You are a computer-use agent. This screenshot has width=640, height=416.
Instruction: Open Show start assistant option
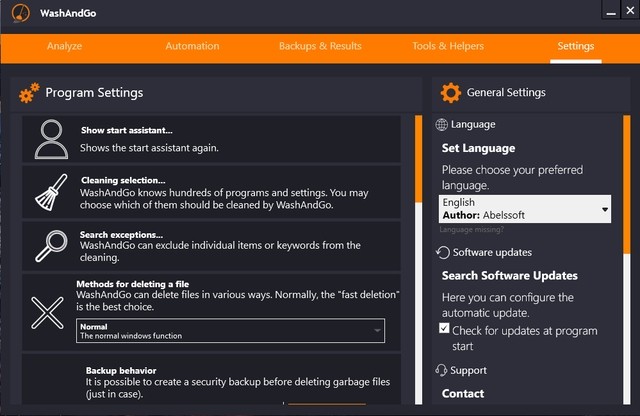coord(127,130)
